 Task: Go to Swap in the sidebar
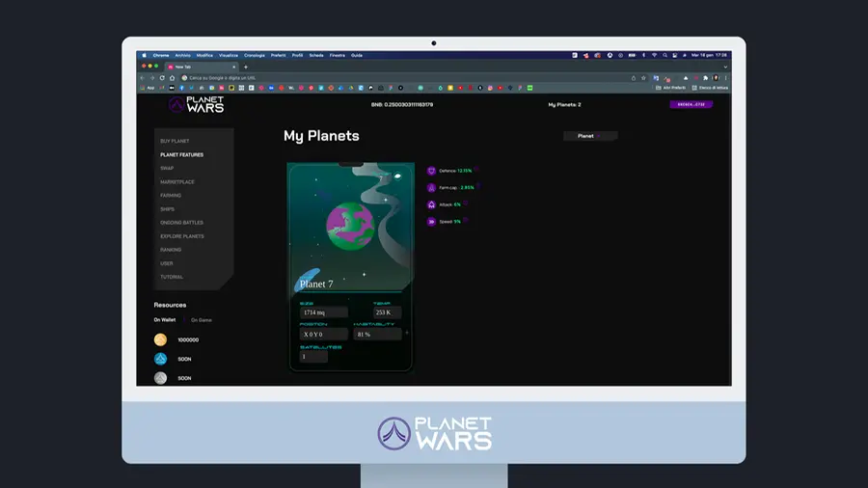pyautogui.click(x=167, y=168)
